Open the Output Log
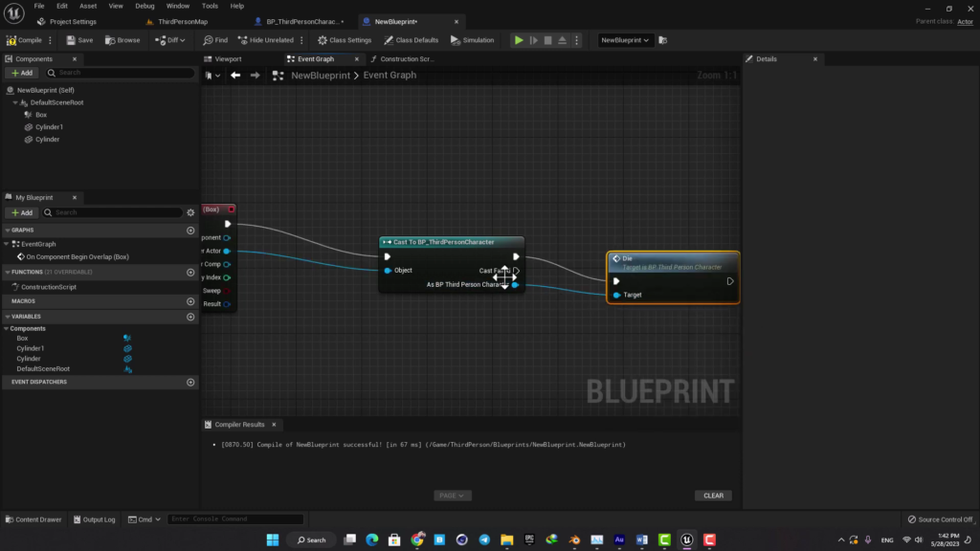980x551 pixels. pos(95,519)
